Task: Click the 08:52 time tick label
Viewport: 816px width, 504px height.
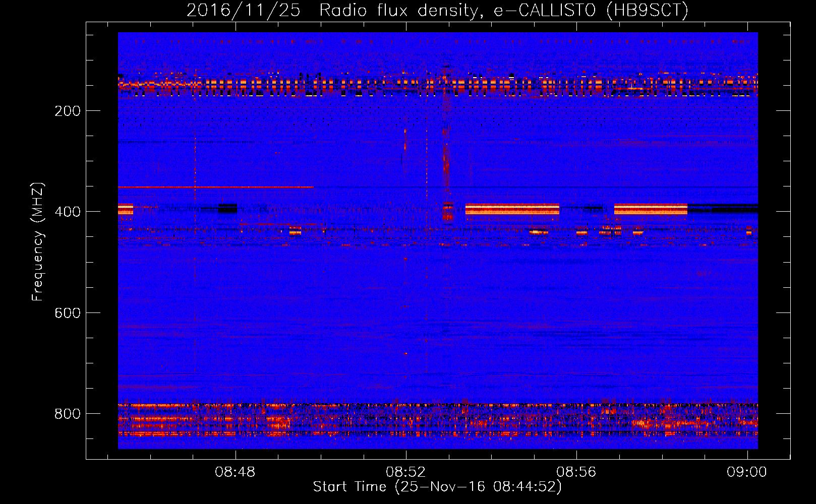Action: pyautogui.click(x=406, y=472)
